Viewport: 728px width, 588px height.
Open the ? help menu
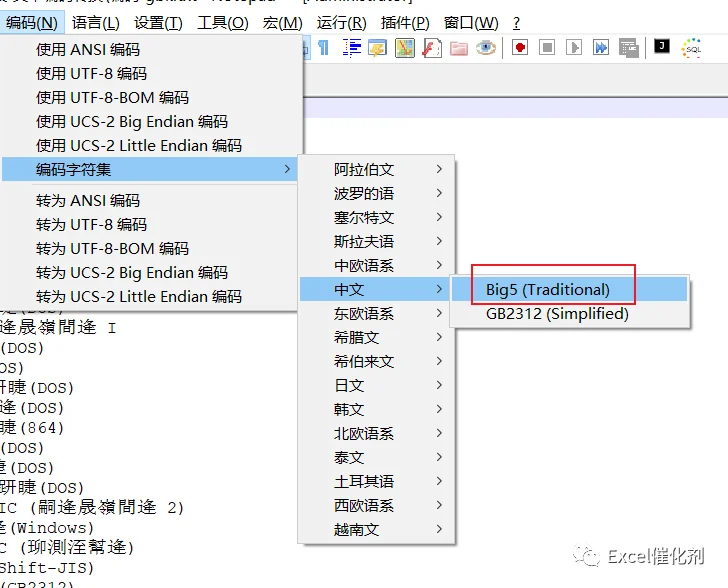click(x=516, y=22)
